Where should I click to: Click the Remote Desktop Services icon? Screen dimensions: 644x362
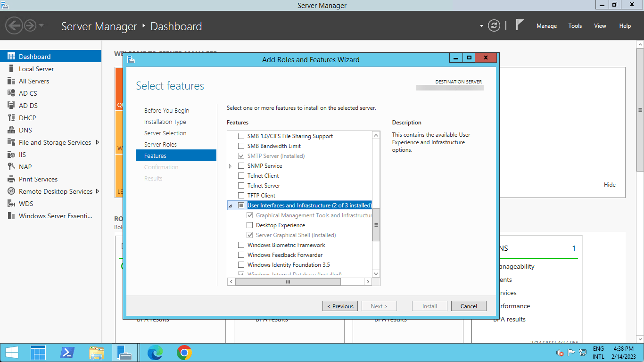pos(11,191)
